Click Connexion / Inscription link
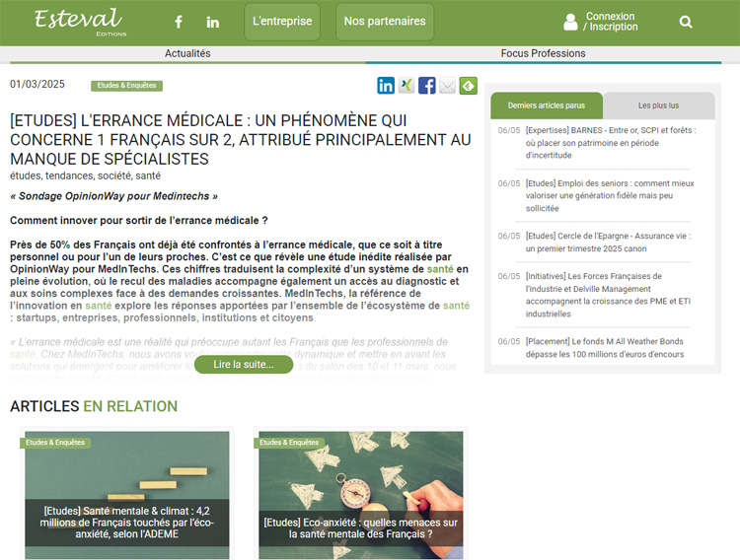Screen dimensions: 740x560 tap(610, 22)
